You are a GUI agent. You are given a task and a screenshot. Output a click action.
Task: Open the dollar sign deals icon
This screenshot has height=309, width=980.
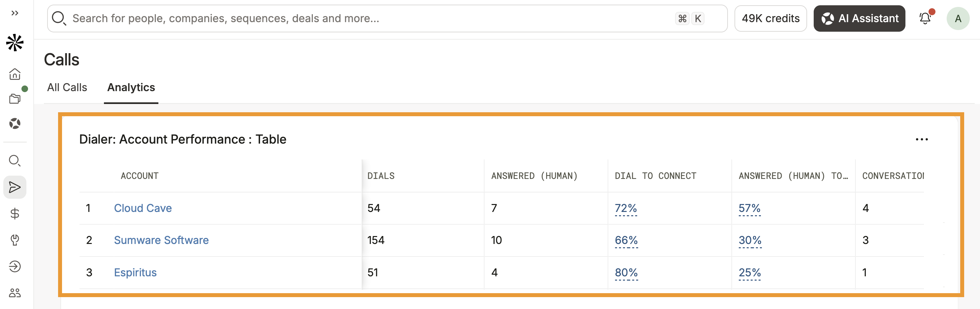[x=15, y=214]
